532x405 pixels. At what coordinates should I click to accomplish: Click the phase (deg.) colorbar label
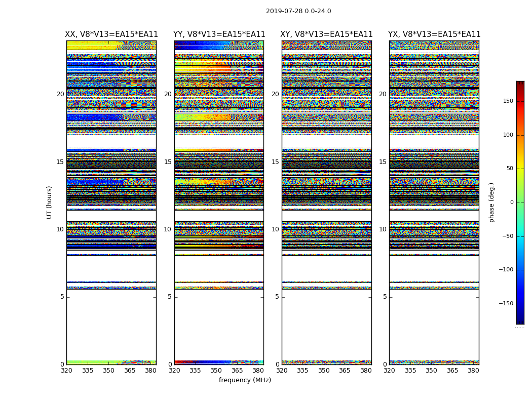click(491, 202)
